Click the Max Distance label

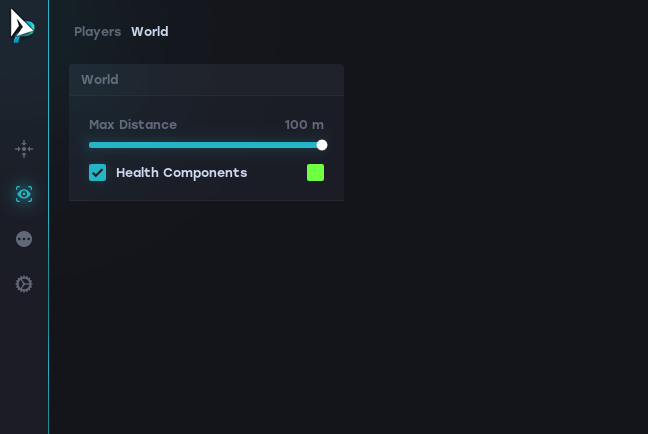[x=133, y=125]
